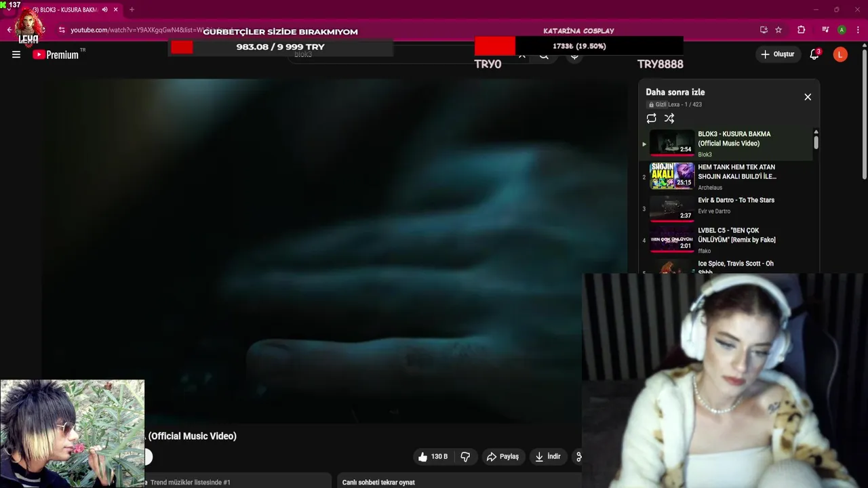Close the Daha sonra izle playlist panel
Viewport: 868px width, 488px height.
tap(808, 97)
